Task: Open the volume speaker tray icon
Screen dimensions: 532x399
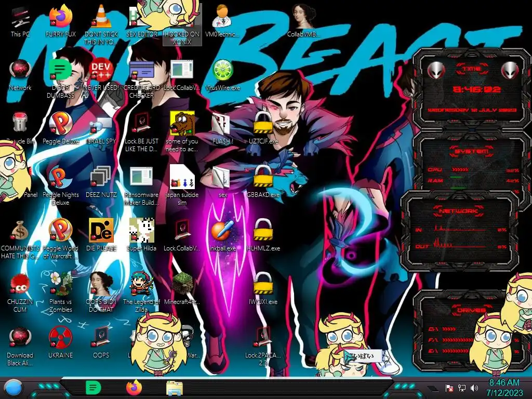Action: coord(474,388)
